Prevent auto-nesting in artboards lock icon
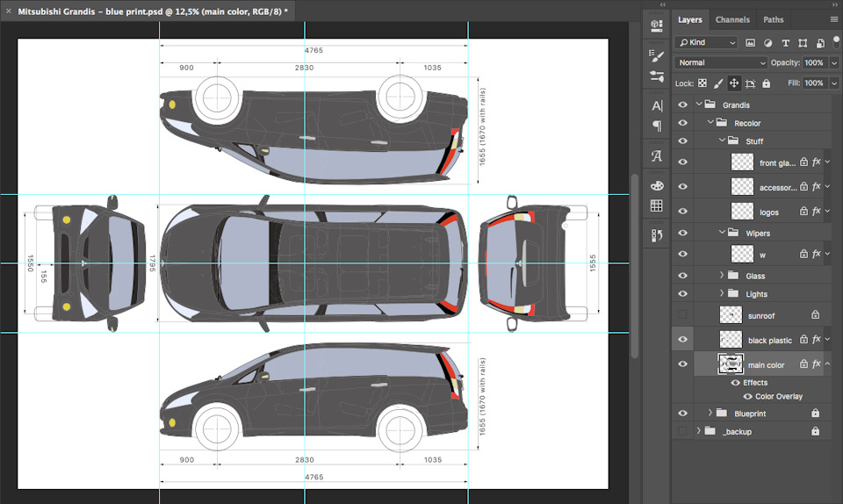The width and height of the screenshot is (843, 504). click(x=751, y=83)
